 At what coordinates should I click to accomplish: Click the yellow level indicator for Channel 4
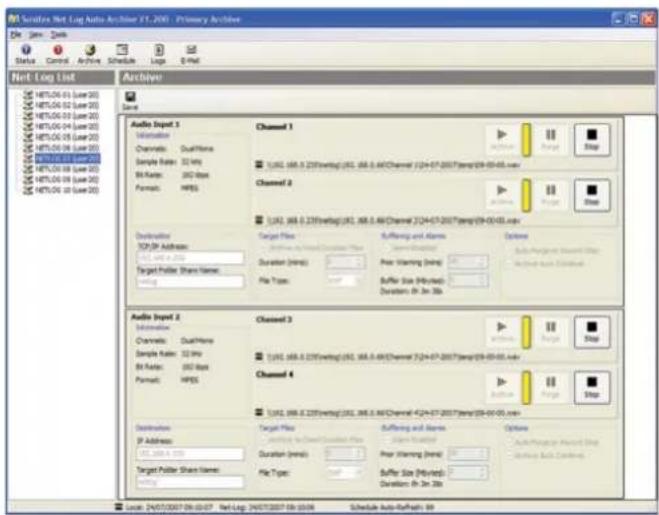pyautogui.click(x=526, y=387)
